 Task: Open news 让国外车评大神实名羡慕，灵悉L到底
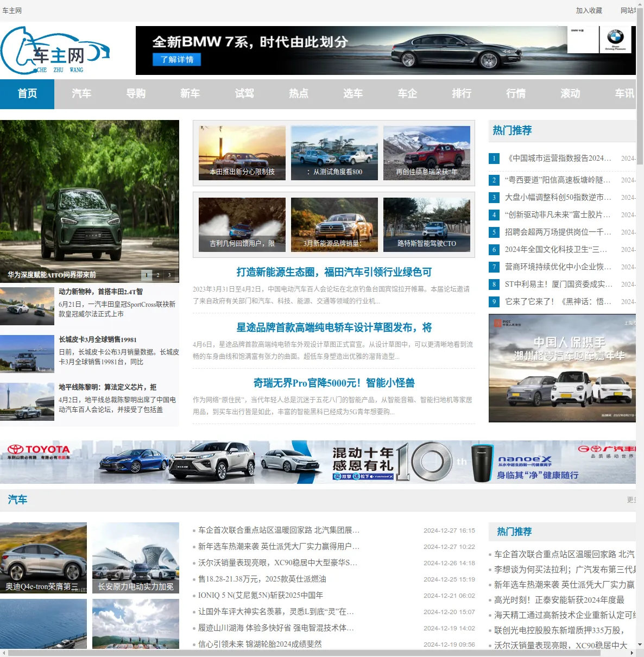pyautogui.click(x=276, y=612)
